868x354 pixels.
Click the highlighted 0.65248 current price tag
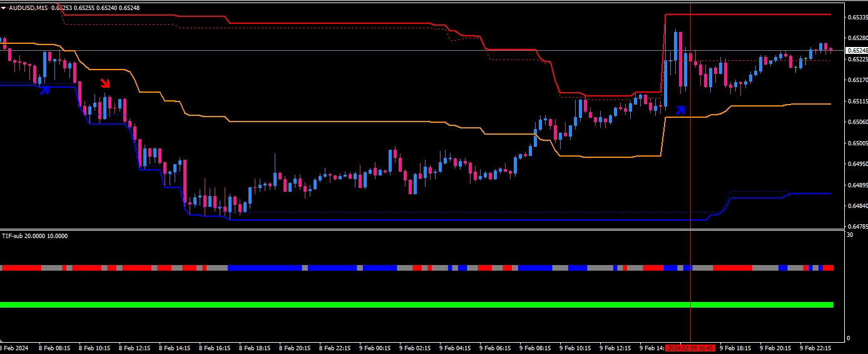tap(857, 50)
